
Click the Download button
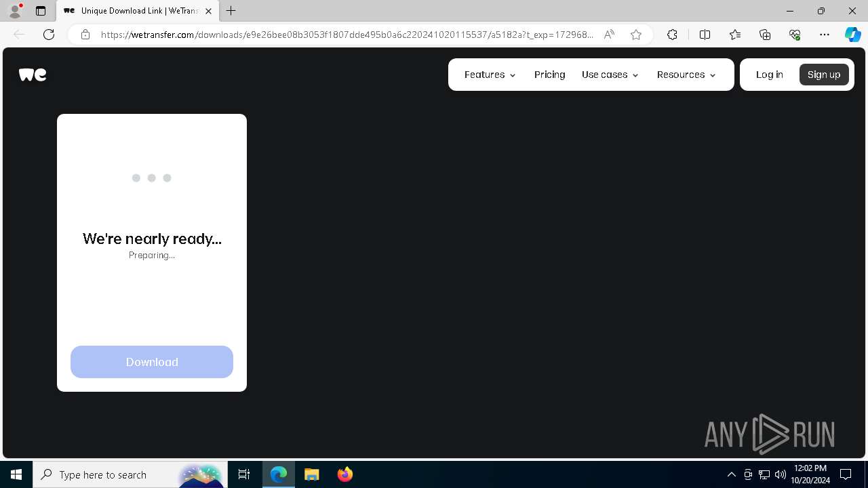152,362
